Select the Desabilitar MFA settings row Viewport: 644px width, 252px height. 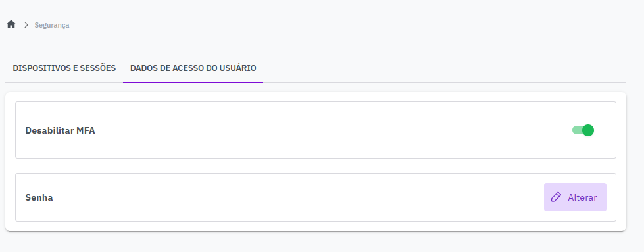(316, 130)
